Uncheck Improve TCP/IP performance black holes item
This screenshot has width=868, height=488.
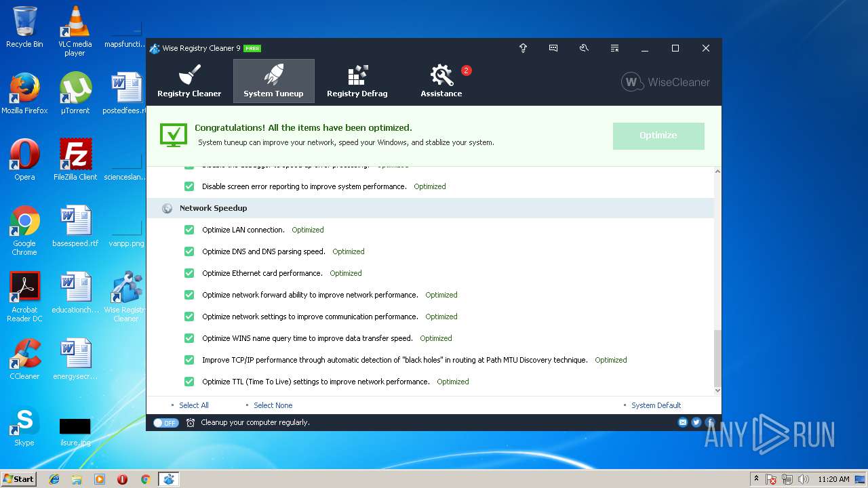coord(189,360)
